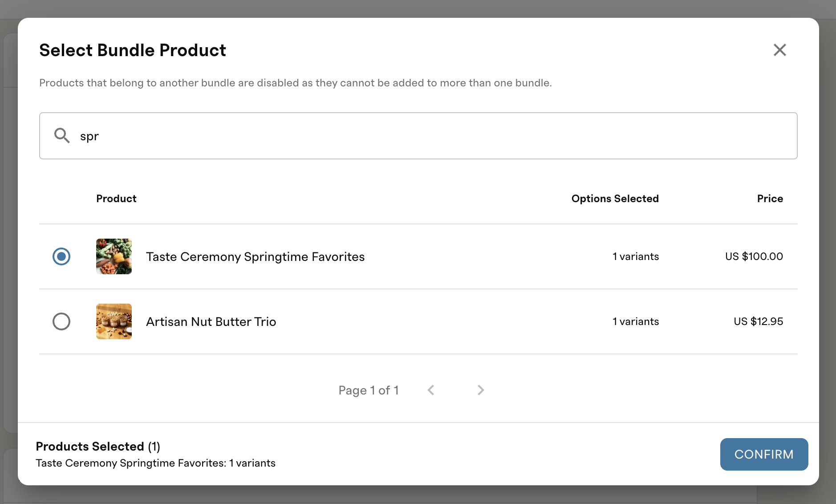Click the Taste Ceremony Springtime Favorites thumbnail
836x504 pixels.
click(x=114, y=256)
